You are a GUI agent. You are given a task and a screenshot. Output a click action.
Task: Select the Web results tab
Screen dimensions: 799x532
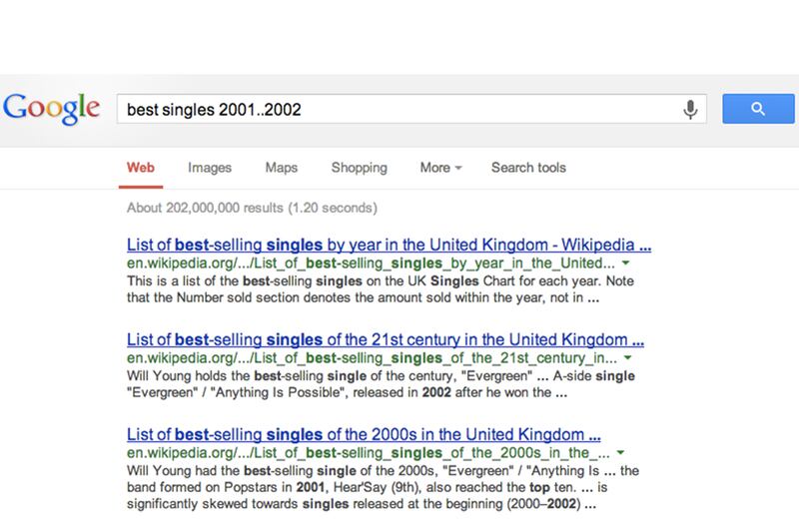[140, 168]
